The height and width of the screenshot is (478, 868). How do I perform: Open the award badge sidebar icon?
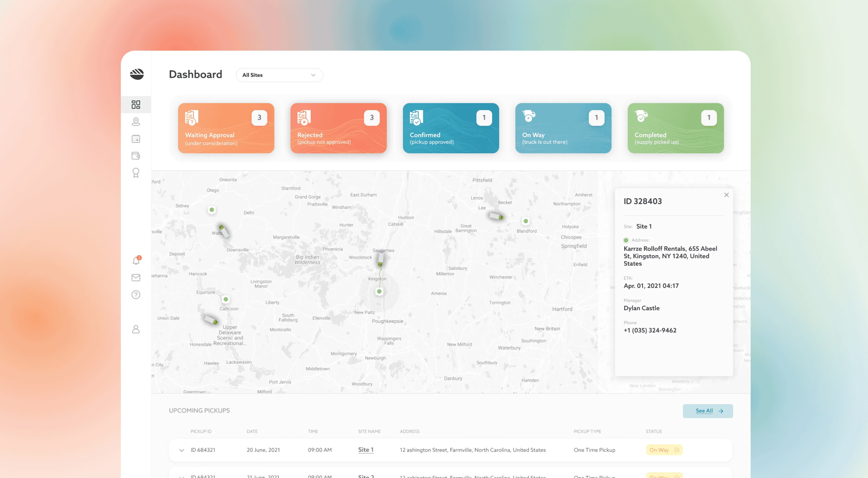point(136,173)
